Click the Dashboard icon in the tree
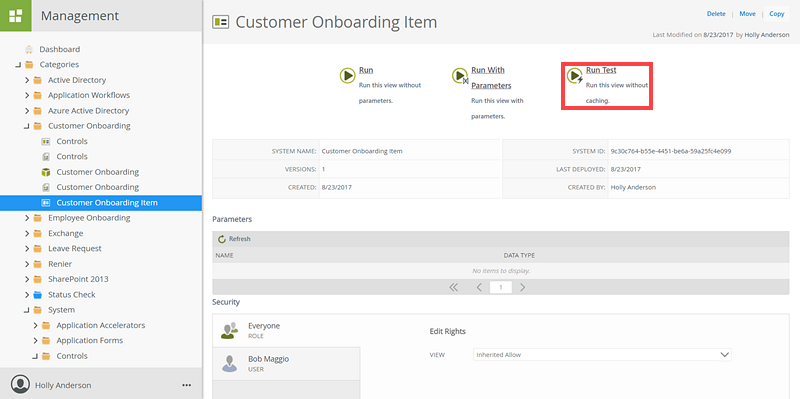800x399 pixels. pos(29,49)
